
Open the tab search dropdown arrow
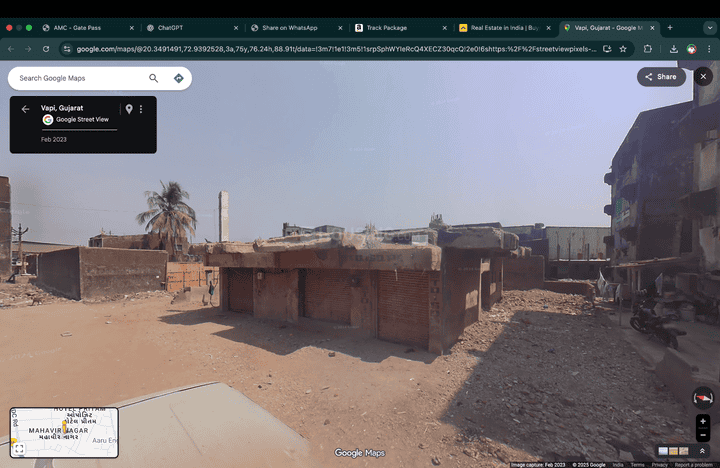tap(710, 28)
